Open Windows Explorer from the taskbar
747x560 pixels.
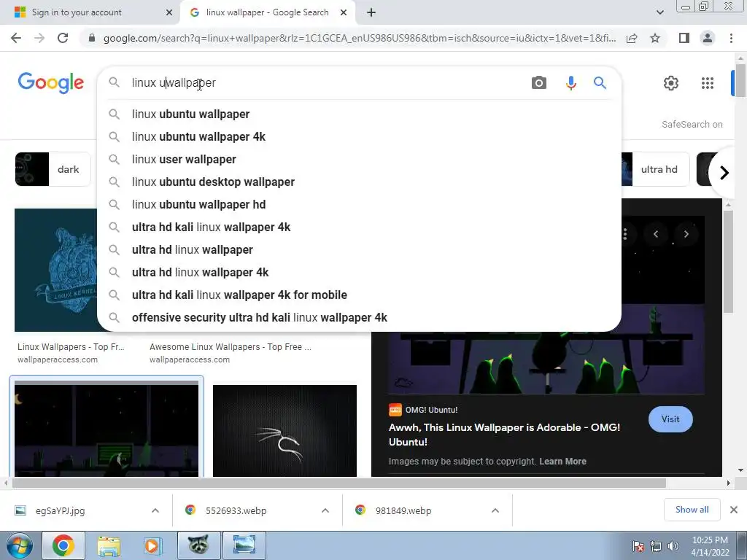pos(109,545)
